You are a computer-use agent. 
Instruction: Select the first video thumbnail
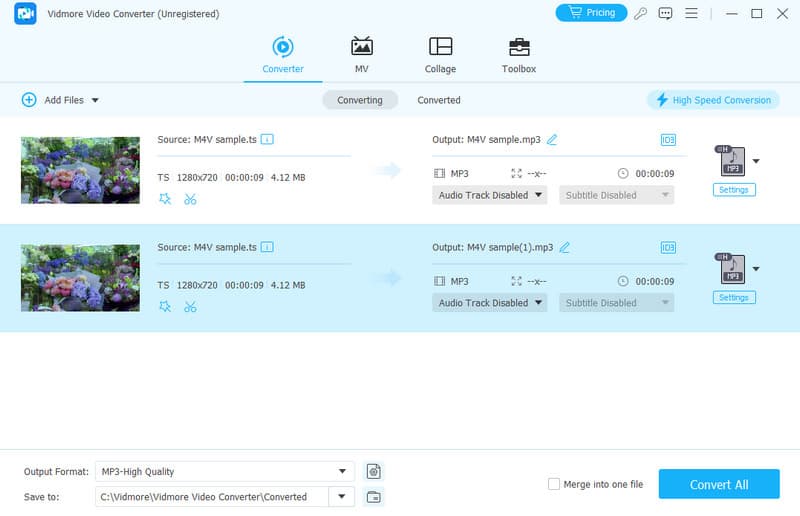click(80, 170)
